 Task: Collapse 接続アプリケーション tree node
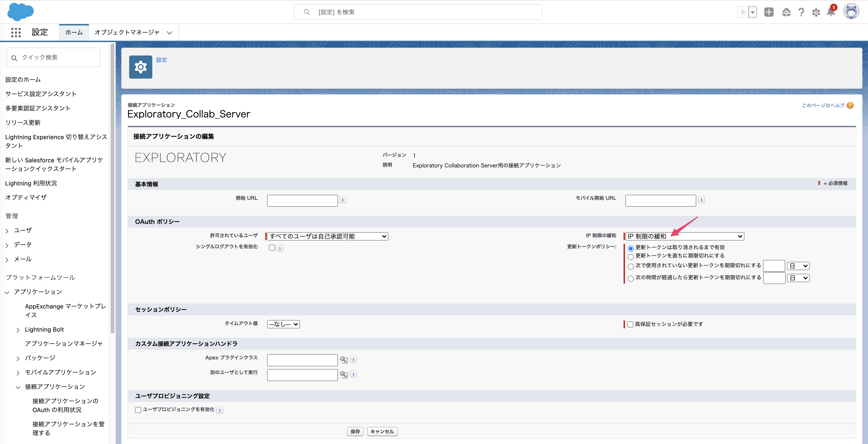pyautogui.click(x=18, y=387)
